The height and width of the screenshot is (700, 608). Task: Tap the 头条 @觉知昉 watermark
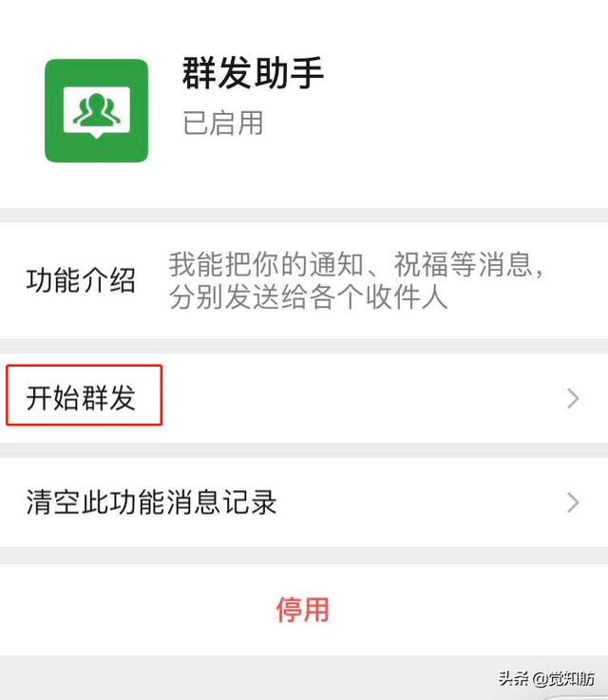click(546, 678)
